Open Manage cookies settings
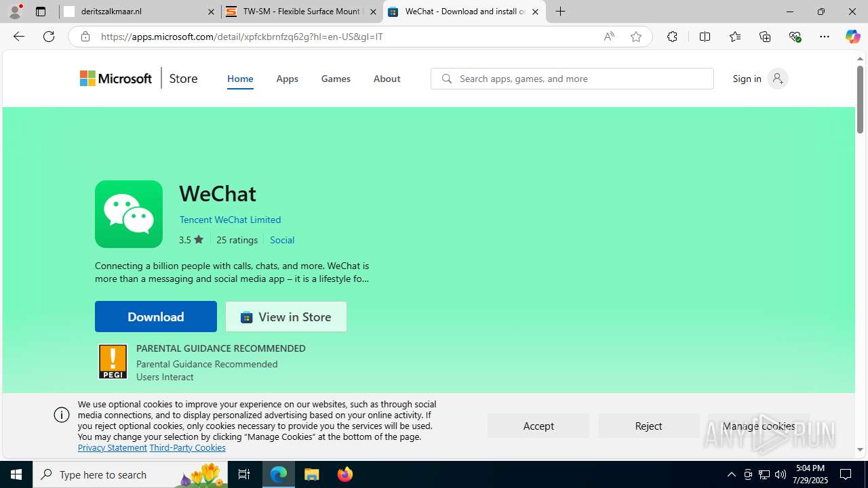 tap(759, 426)
